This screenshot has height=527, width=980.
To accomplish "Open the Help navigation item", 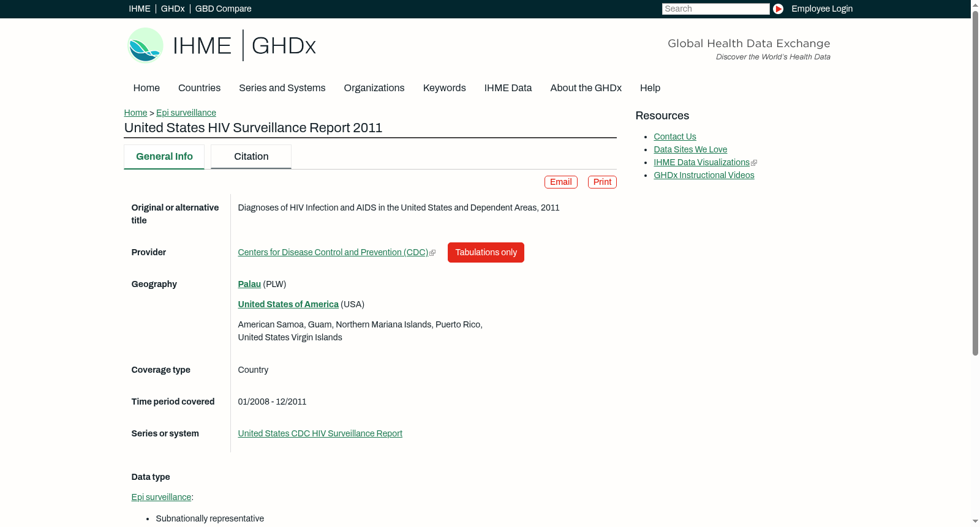I will pos(650,88).
